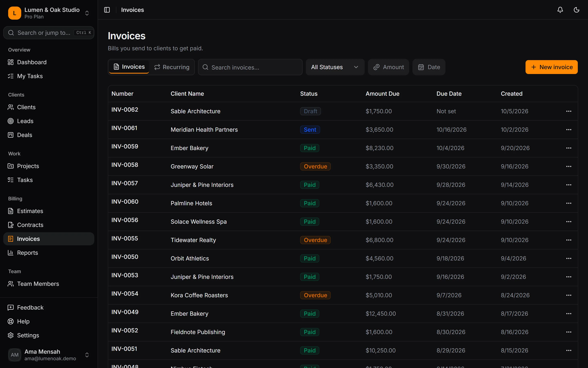Open Team Members page
The width and height of the screenshot is (588, 368).
pyautogui.click(x=49, y=284)
